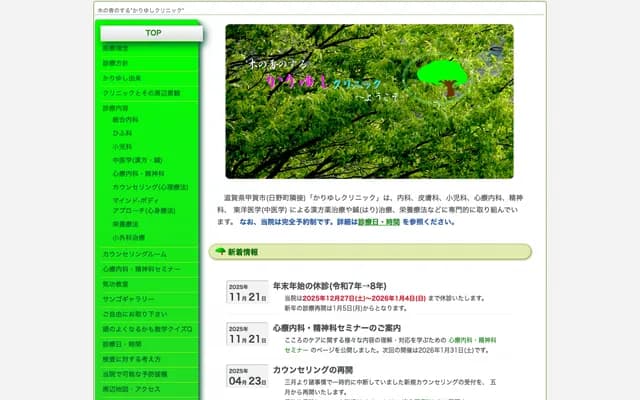
Task: Open 当院で可能な予防接種 sidebar link
Action: pyautogui.click(x=135, y=374)
